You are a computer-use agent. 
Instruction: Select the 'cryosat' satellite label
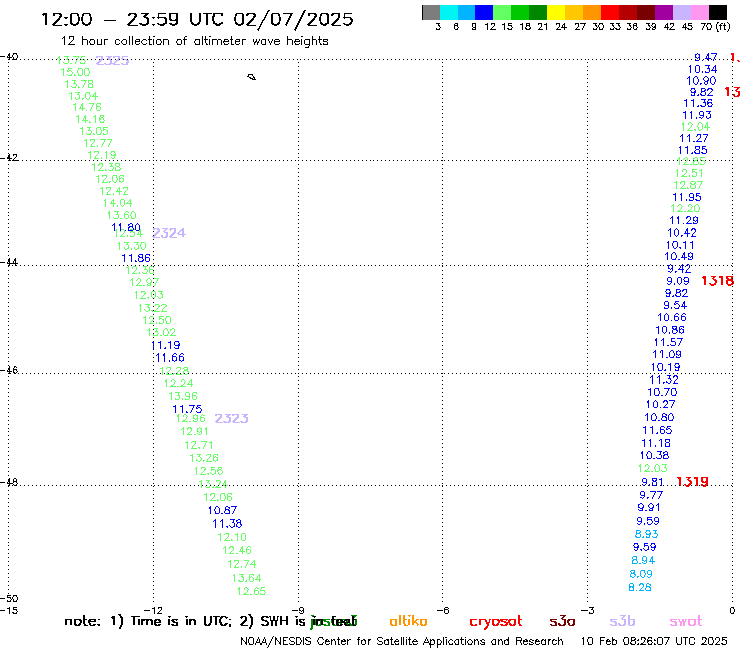pyautogui.click(x=496, y=622)
